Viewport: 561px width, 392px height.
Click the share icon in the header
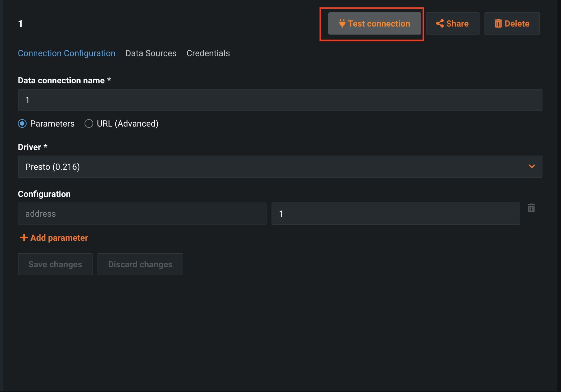coord(440,23)
